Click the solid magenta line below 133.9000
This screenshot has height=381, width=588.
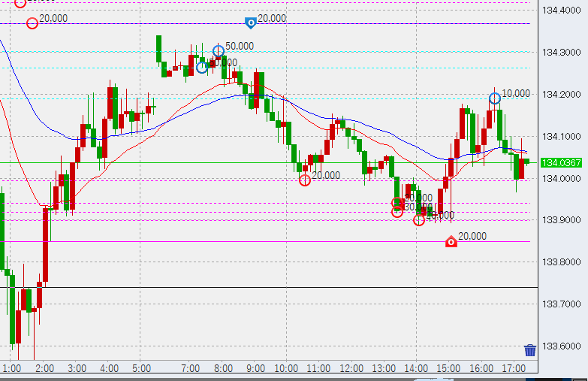(225, 241)
